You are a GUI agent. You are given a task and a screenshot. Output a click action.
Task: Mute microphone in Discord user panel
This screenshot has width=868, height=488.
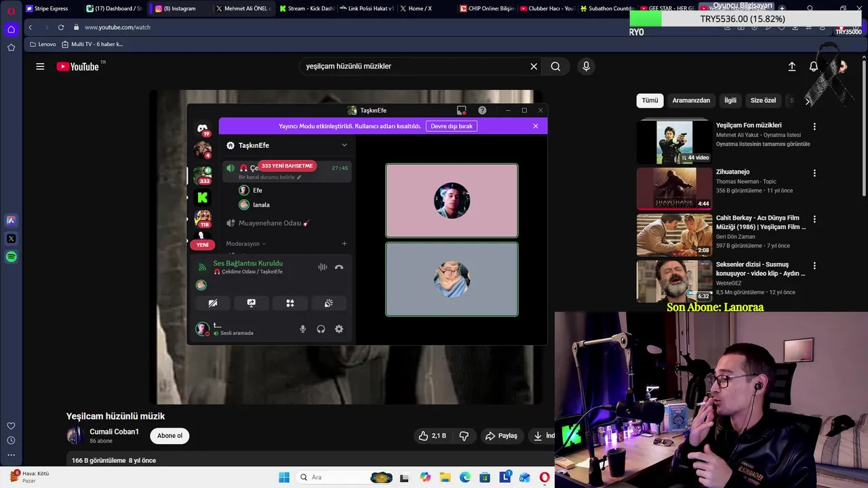tap(303, 329)
